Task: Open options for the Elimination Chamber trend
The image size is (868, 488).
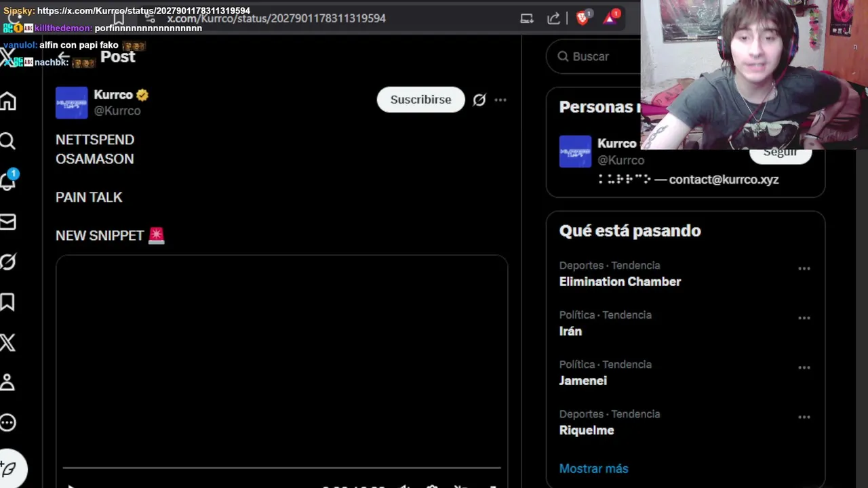Action: coord(804,268)
